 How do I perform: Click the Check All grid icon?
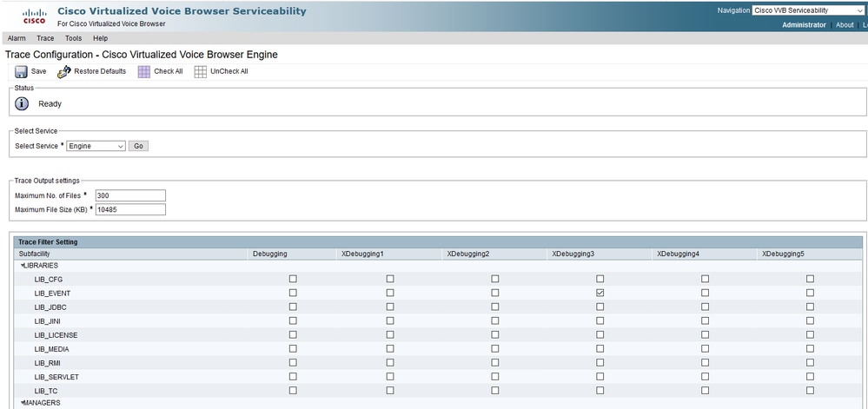(144, 72)
